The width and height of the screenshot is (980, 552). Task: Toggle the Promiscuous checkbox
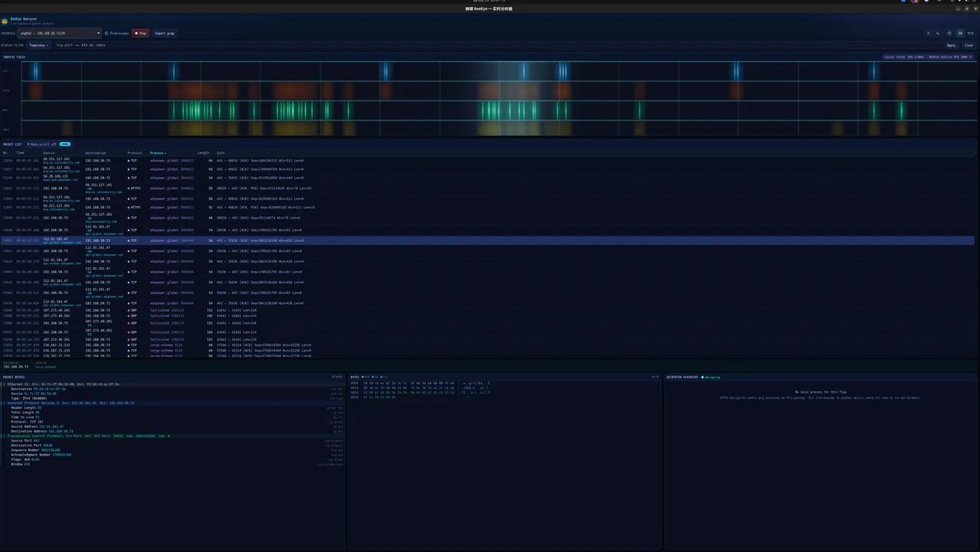coord(106,33)
